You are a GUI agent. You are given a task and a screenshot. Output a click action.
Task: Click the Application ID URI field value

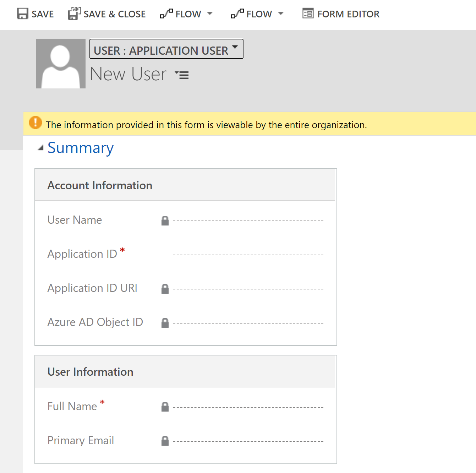(x=248, y=288)
